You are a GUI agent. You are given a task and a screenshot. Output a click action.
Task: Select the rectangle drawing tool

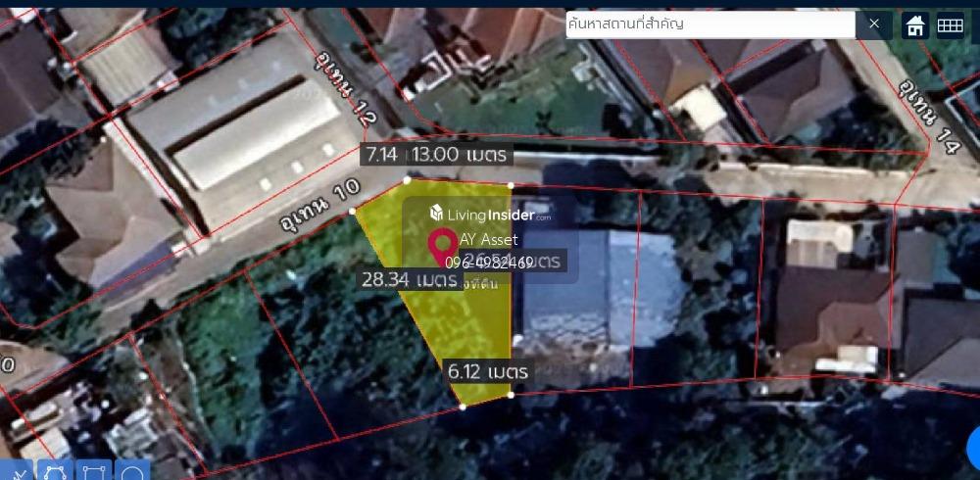click(x=93, y=472)
